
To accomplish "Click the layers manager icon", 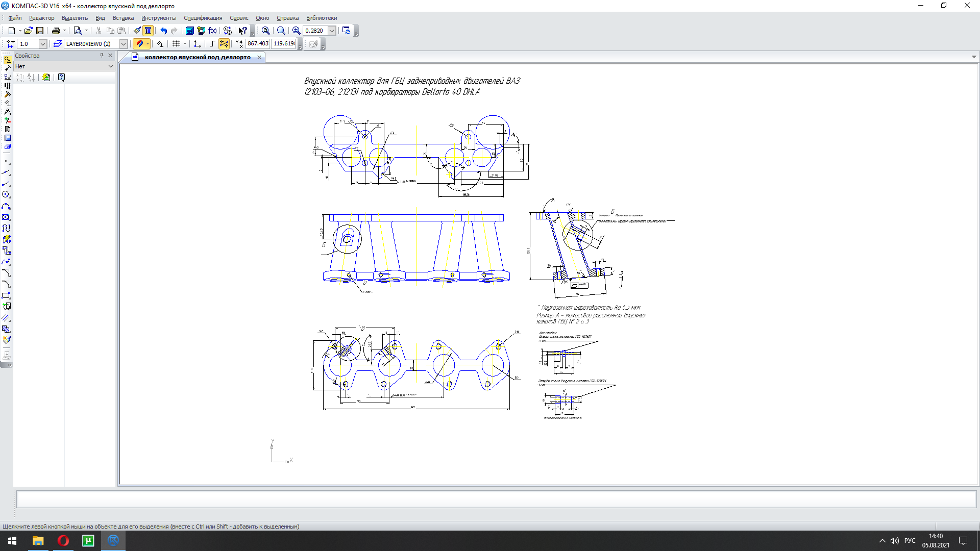I will 57,44.
